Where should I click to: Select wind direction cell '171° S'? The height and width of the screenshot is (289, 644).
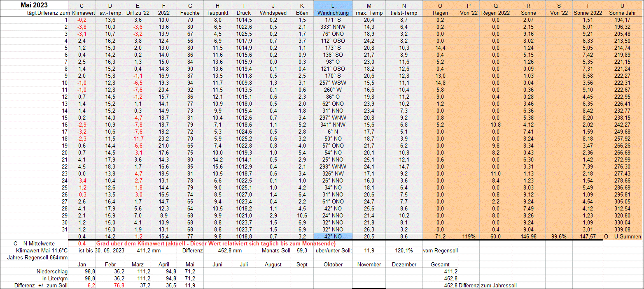(x=333, y=20)
